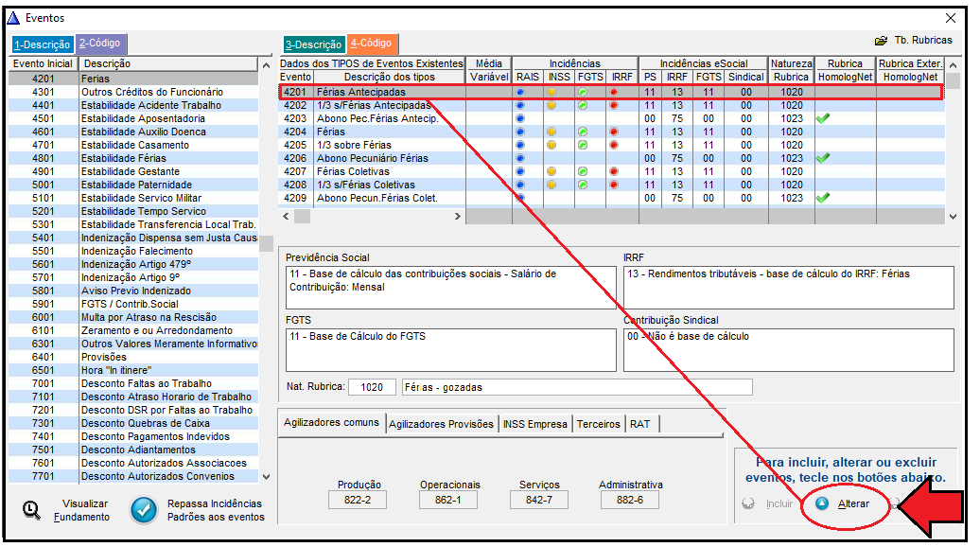Click Previdência Social description box

click(x=451, y=288)
